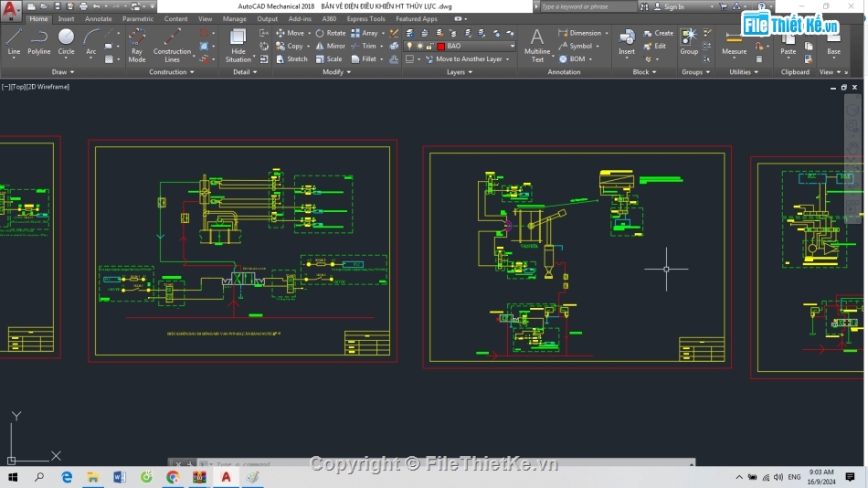Expand the Detail panel

(245, 72)
